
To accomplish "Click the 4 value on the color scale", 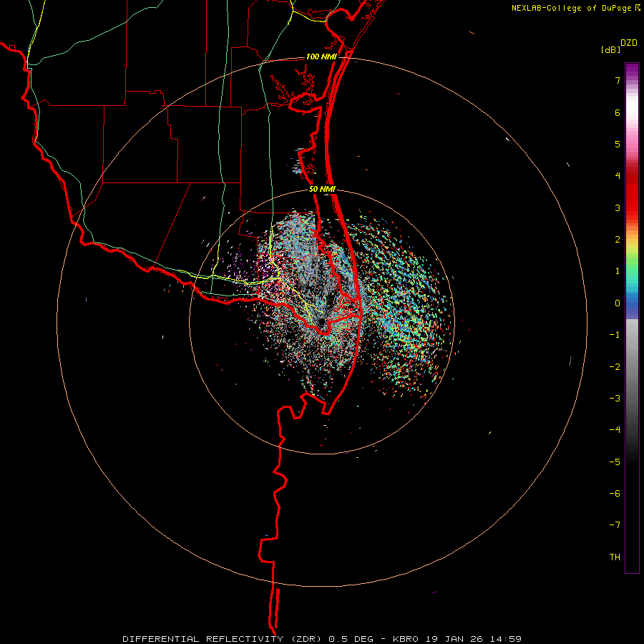I will 618,176.
